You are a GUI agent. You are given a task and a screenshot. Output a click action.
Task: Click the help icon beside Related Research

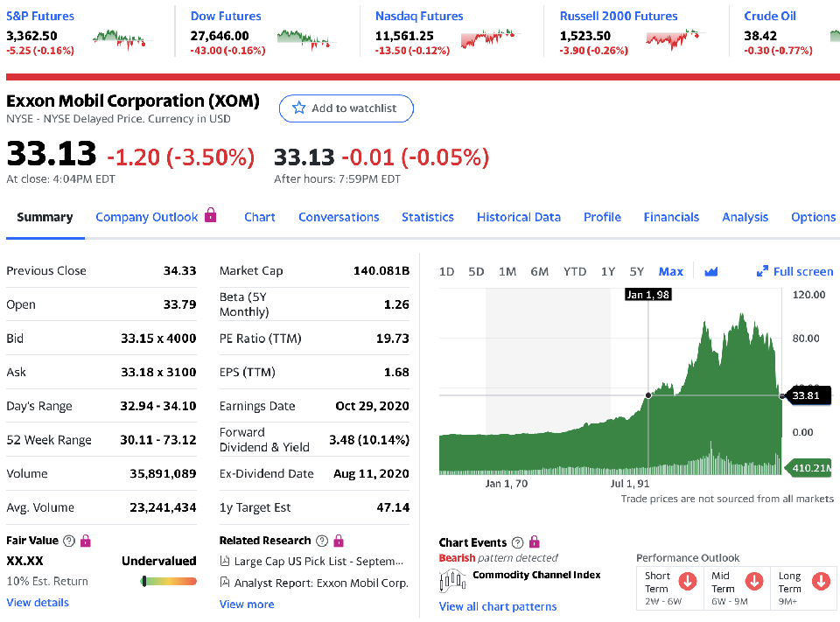(322, 541)
